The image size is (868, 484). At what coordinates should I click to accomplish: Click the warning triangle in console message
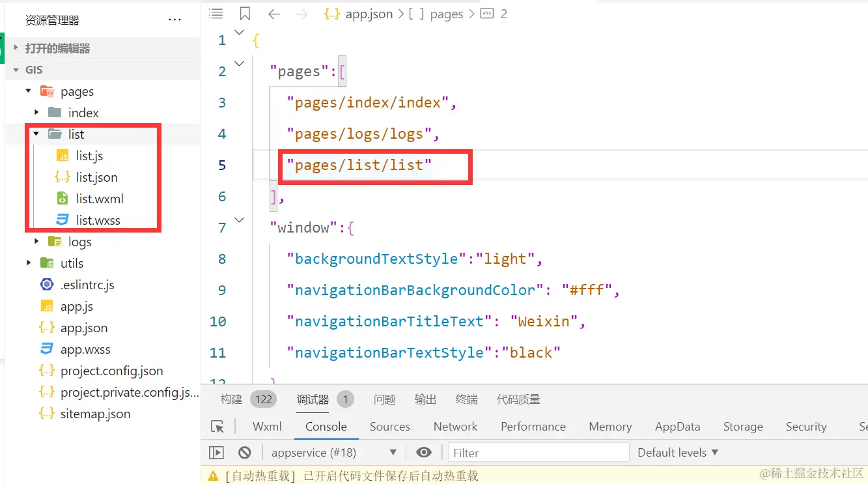tap(212, 476)
